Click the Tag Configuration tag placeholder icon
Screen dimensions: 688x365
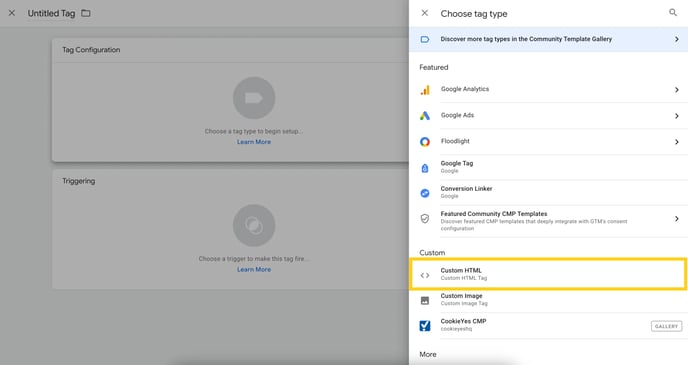254,98
